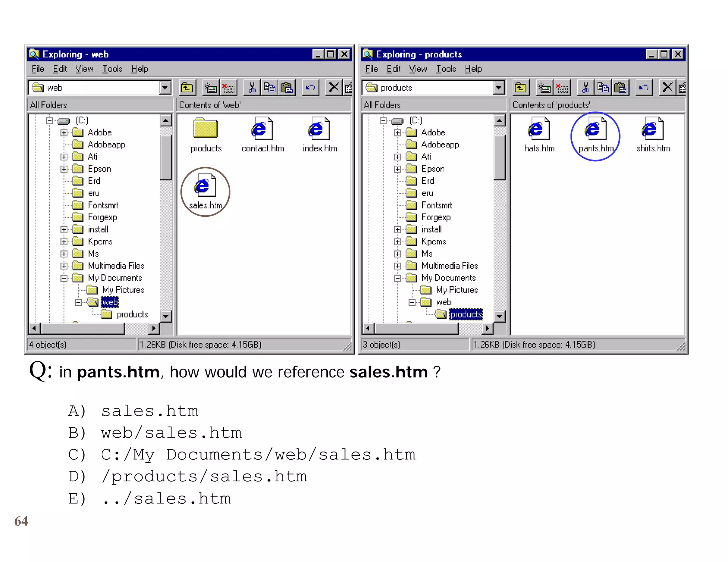Click Map Network Drive icon in web window
Viewport: 728px width, 562px height.
(x=211, y=87)
